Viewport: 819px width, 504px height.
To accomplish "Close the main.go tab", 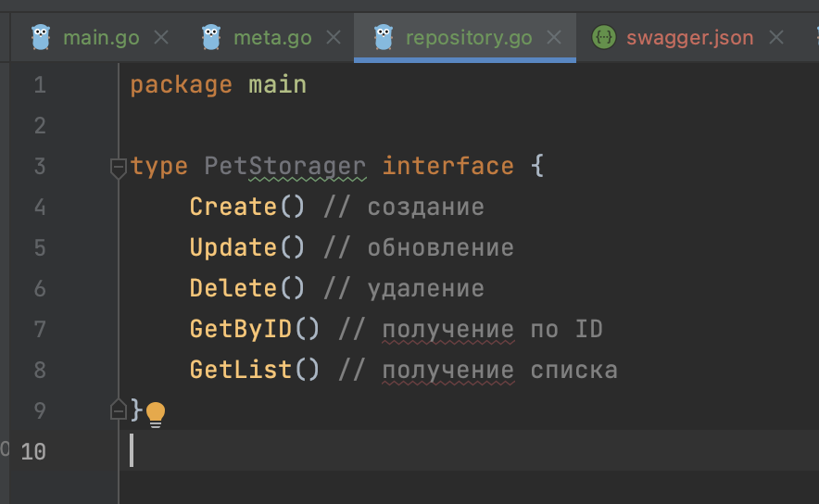I will click(x=161, y=38).
